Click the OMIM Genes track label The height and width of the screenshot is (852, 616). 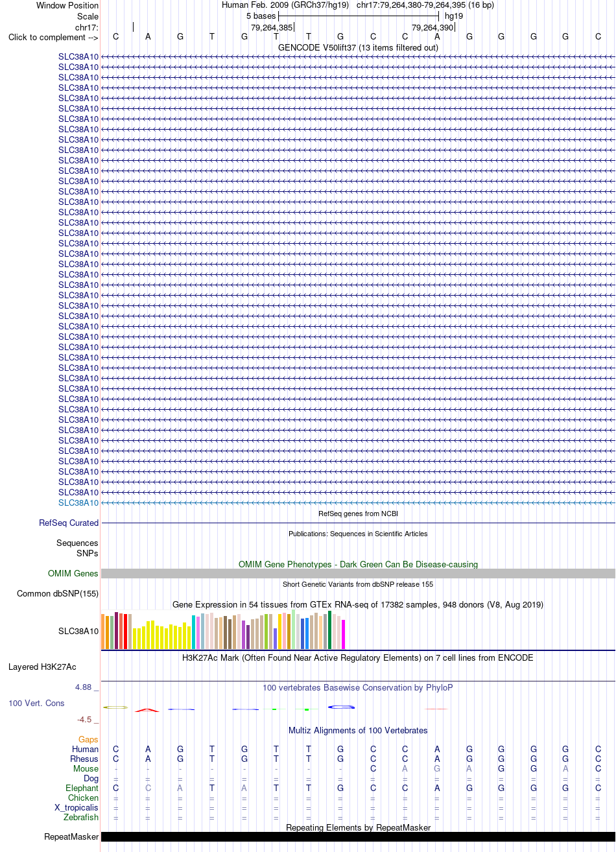click(73, 574)
